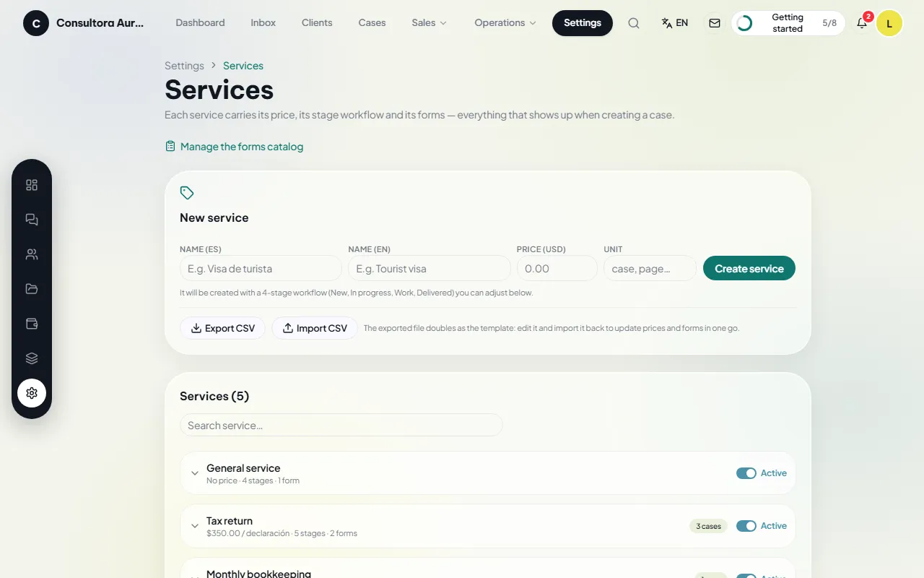Go to the Inbox tab

[263, 23]
